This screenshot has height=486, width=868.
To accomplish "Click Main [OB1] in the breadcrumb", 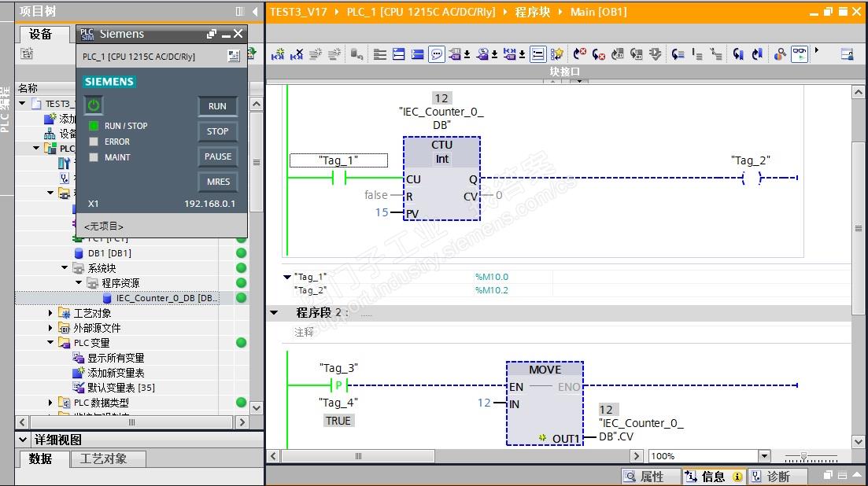I will (x=598, y=12).
